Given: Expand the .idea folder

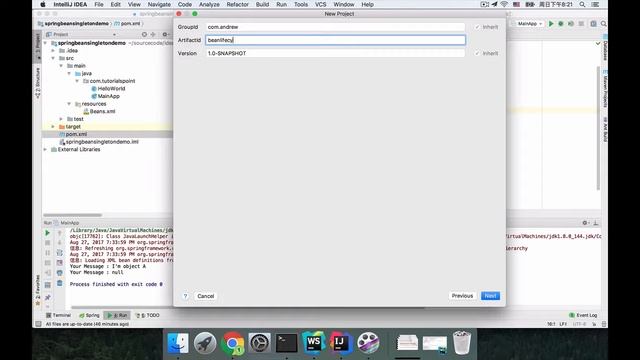Looking at the screenshot, I should (x=53, y=51).
